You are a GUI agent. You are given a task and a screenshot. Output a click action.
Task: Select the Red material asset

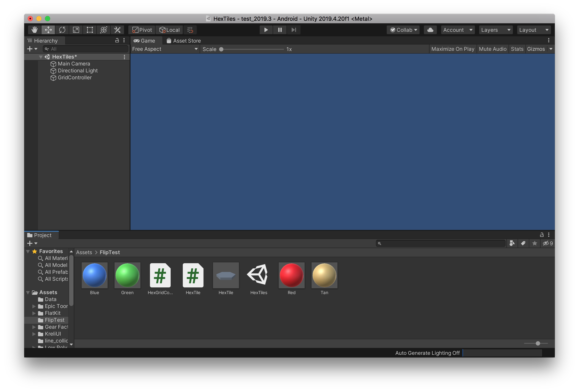coord(291,279)
